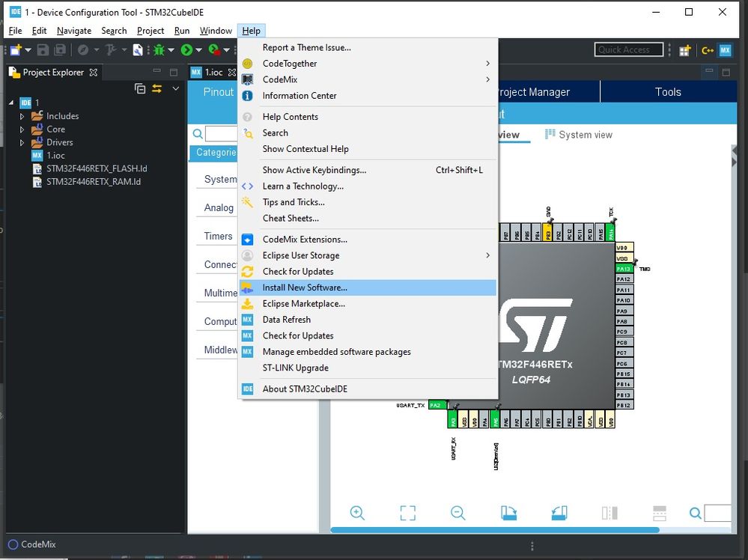Switch to the C++ perspective icon

tap(708, 50)
